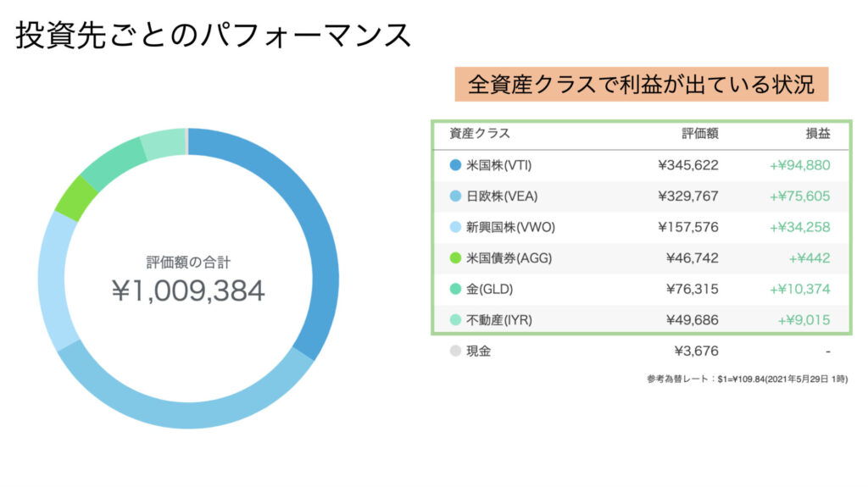
Task: Click the dot icon next to 日欧株(VEA)
Action: pyautogui.click(x=456, y=196)
